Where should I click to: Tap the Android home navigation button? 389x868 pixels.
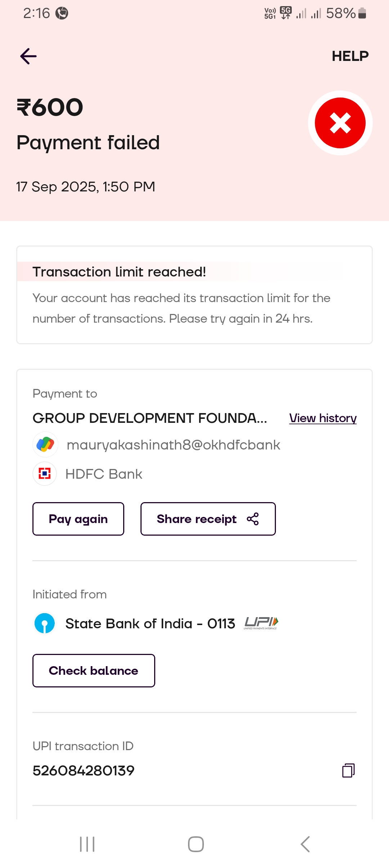(x=196, y=844)
